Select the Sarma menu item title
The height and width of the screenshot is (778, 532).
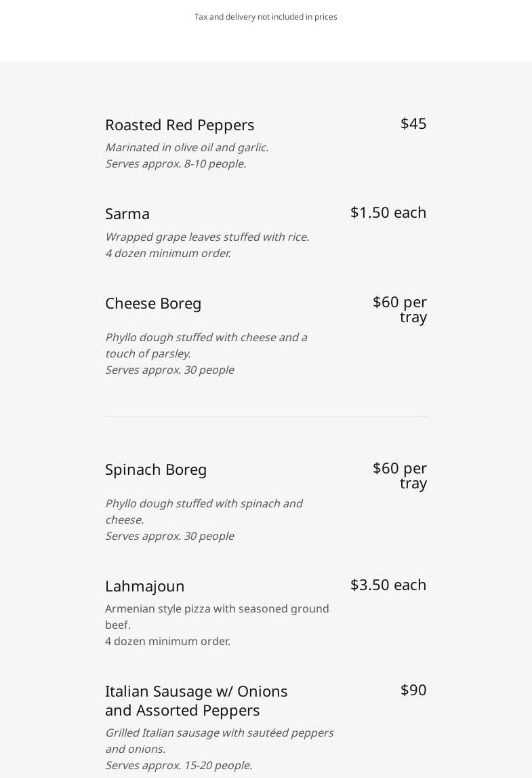(127, 214)
